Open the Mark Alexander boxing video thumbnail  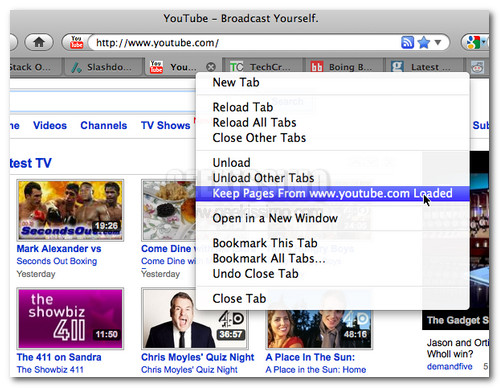(70, 210)
